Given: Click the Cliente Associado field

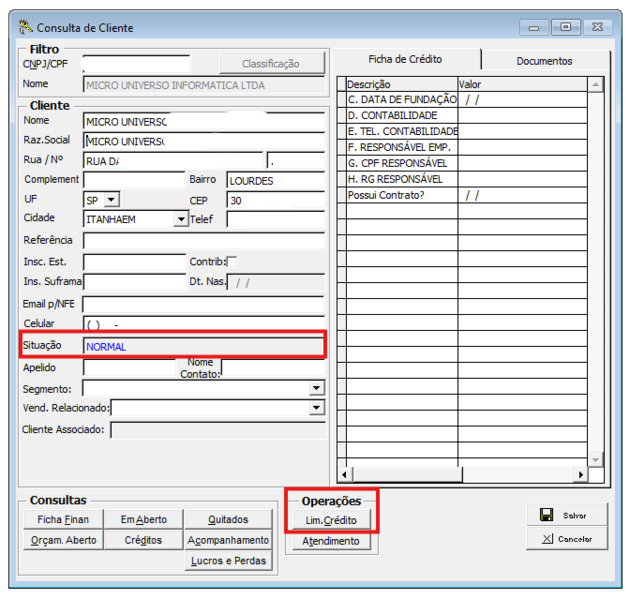Looking at the screenshot, I should coord(218,430).
